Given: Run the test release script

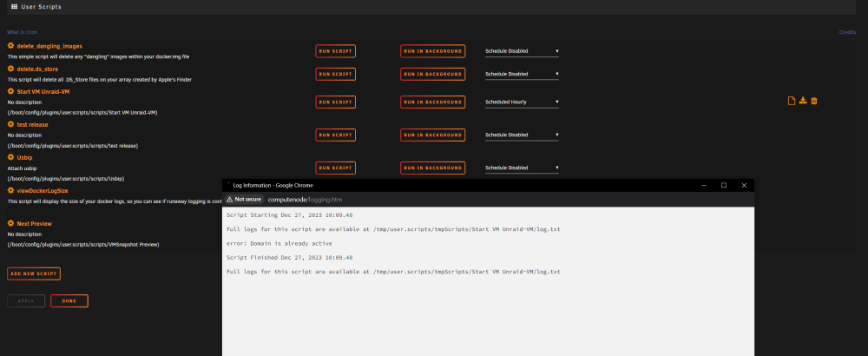Looking at the screenshot, I should click(x=335, y=135).
